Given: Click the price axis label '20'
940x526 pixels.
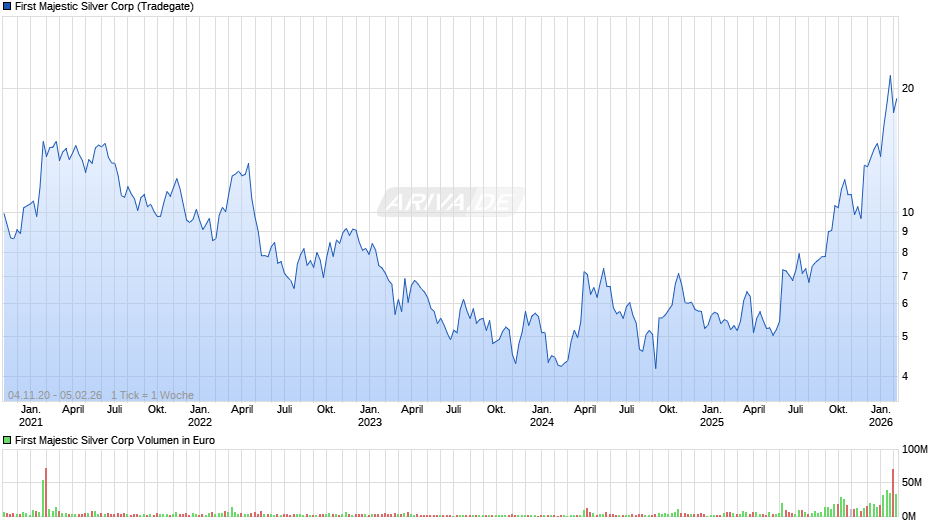Looking at the screenshot, I should [x=908, y=88].
